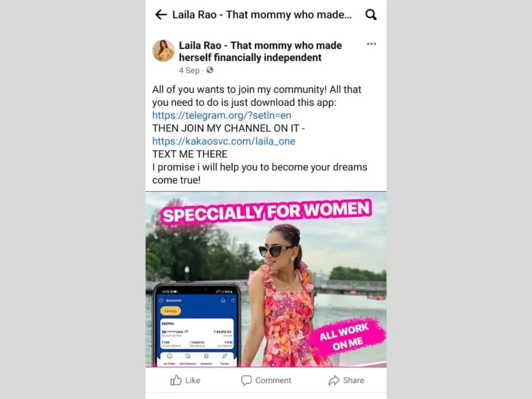
Task: Open the three-dot post options menu
Action: (x=371, y=44)
